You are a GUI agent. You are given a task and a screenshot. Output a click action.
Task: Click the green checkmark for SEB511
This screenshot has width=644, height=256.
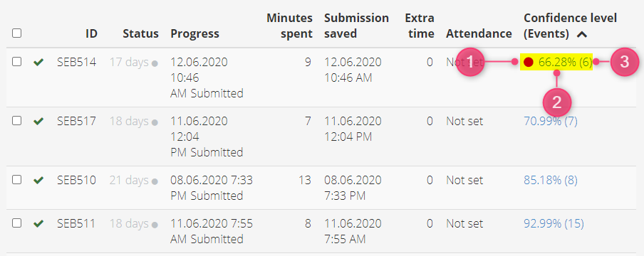[38, 224]
